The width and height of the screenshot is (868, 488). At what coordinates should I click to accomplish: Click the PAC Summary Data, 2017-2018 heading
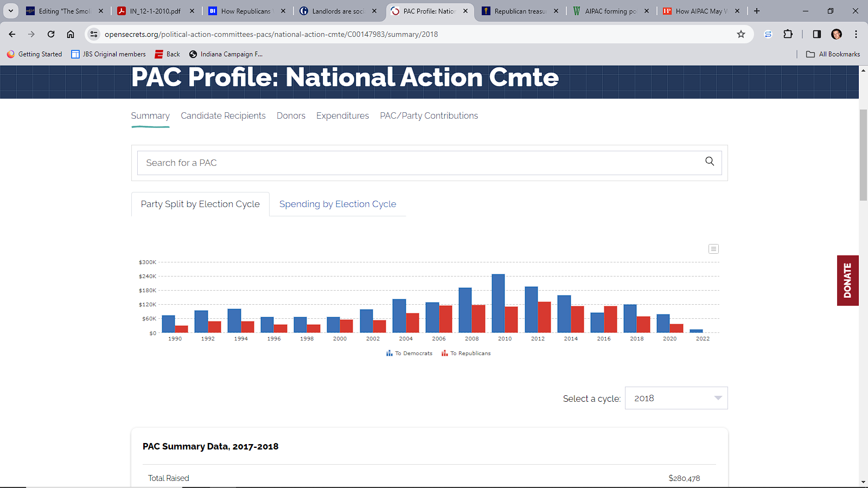pos(210,446)
